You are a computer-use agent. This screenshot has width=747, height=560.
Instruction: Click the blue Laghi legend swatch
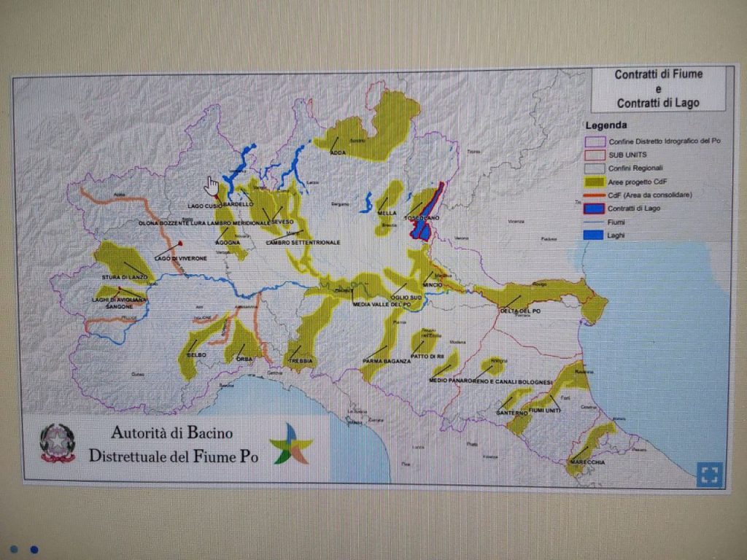595,235
